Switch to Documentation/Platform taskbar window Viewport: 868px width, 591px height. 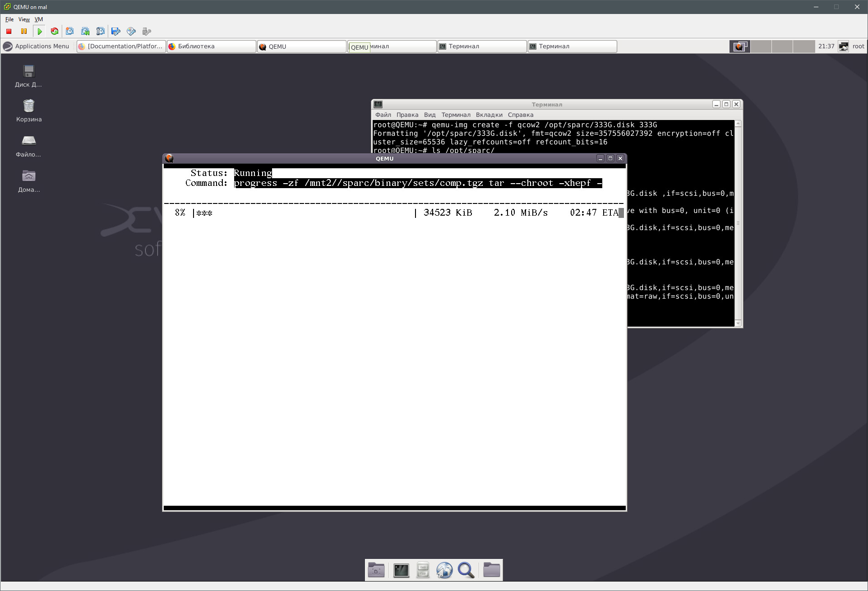click(x=121, y=46)
